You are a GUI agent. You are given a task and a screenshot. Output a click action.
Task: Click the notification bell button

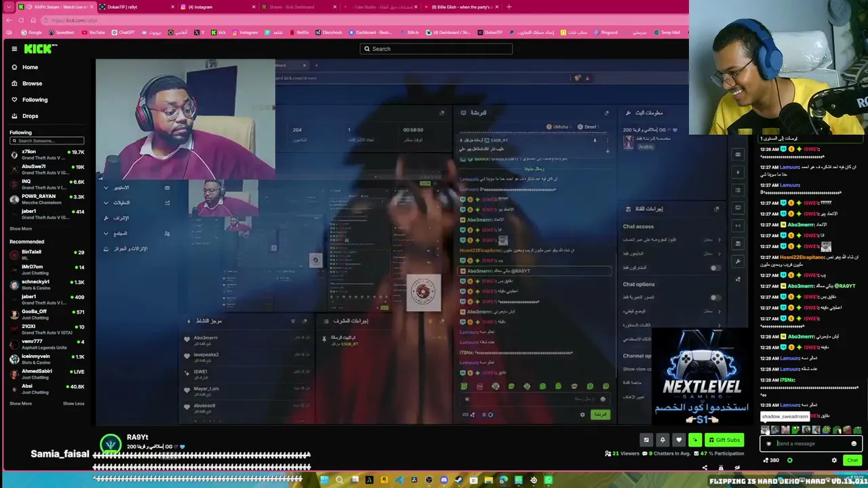663,440
